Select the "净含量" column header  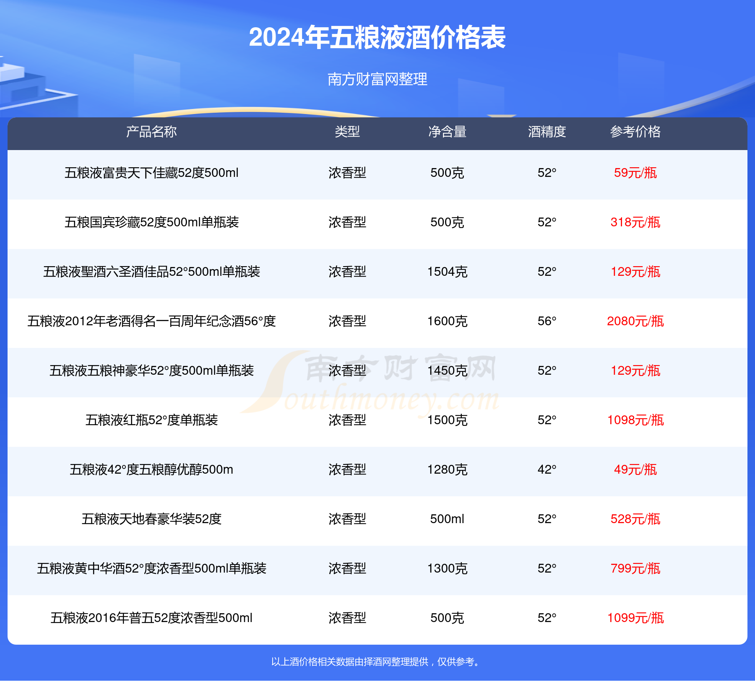coord(447,132)
